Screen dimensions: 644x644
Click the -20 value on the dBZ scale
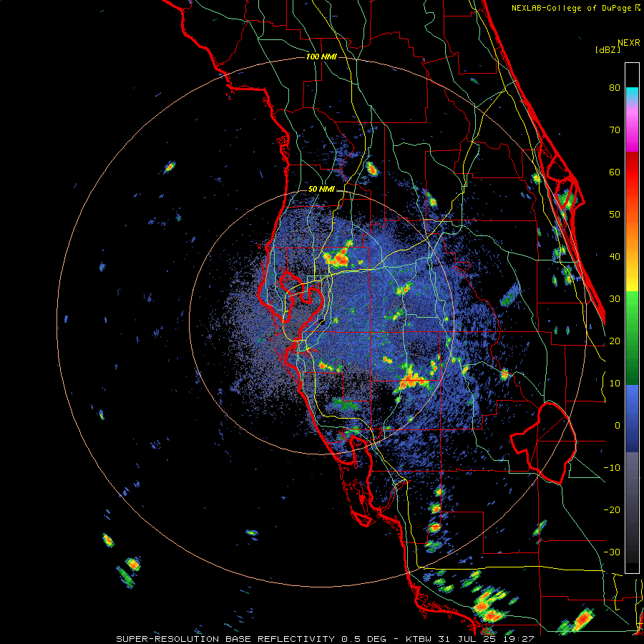click(x=612, y=510)
